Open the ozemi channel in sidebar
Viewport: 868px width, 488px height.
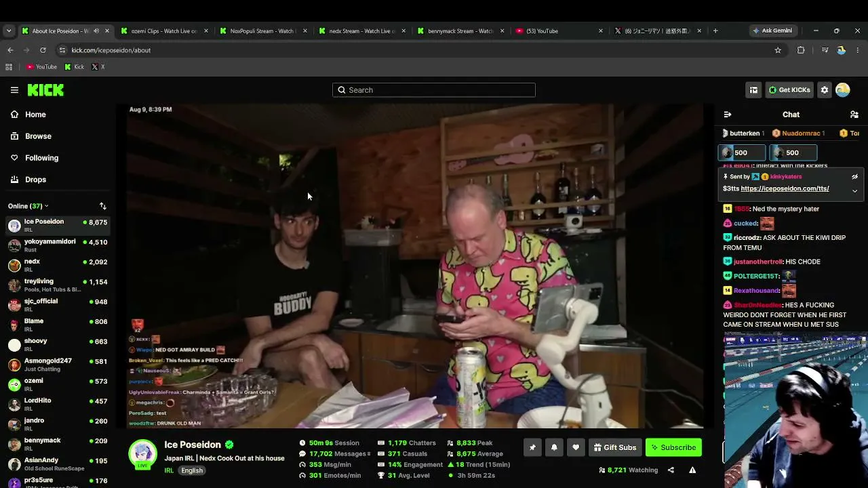tap(58, 384)
